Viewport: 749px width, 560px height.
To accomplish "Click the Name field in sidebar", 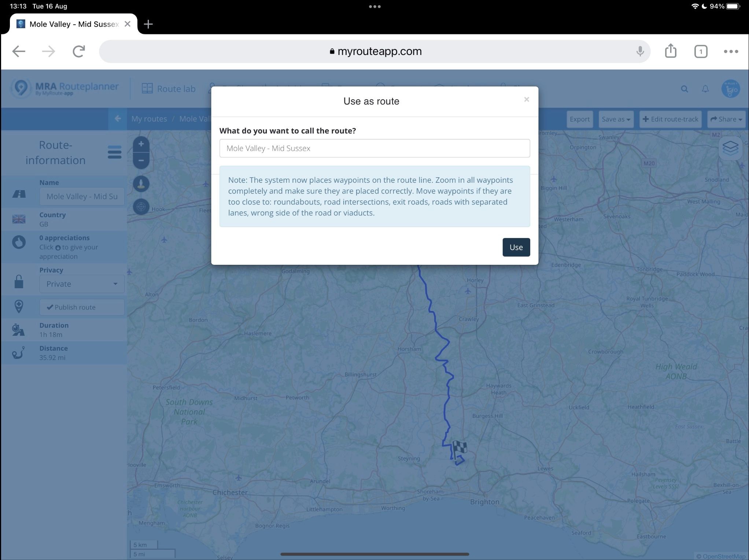I will (x=82, y=196).
